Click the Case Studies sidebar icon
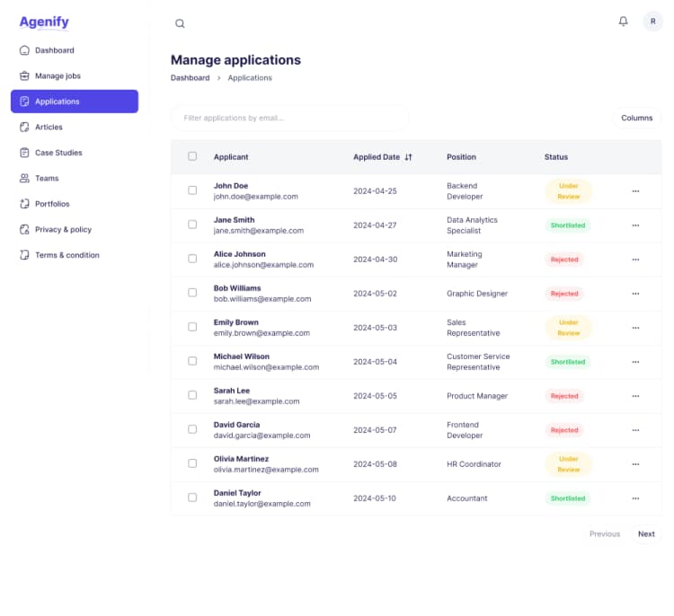This screenshot has width=674, height=616. (x=24, y=153)
